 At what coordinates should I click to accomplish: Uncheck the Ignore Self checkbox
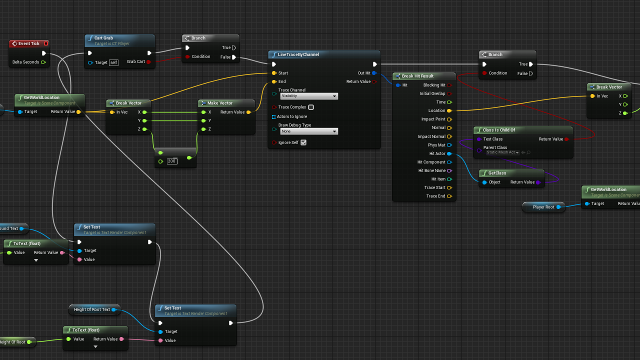[x=303, y=142]
